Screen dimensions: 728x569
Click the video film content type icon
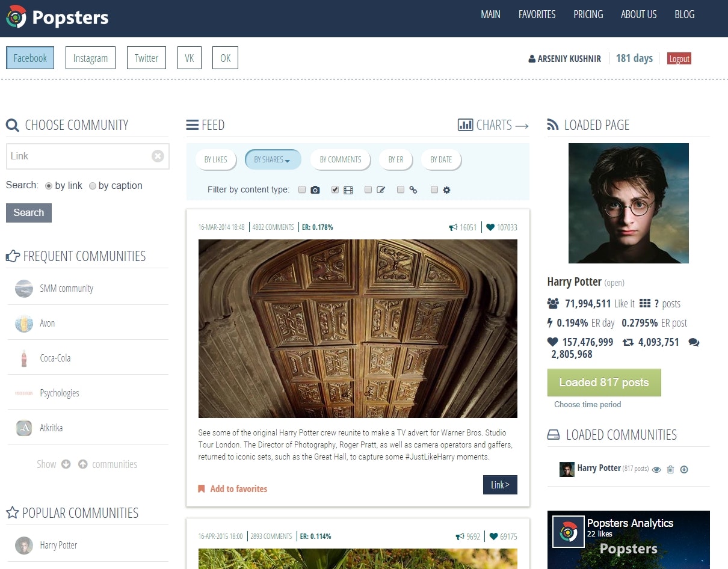pyautogui.click(x=348, y=190)
